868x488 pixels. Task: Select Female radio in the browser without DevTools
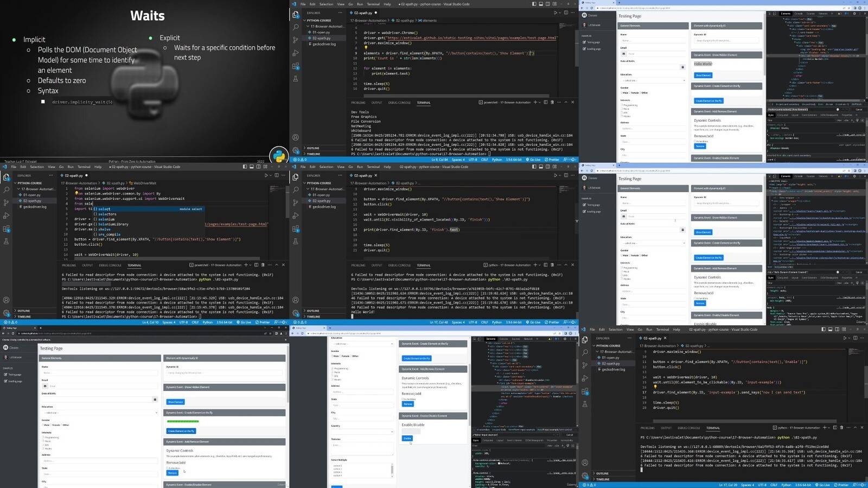click(x=50, y=425)
